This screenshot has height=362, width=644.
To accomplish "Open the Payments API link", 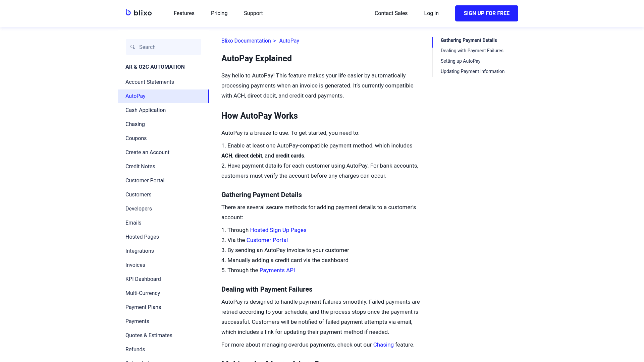I will point(277,270).
